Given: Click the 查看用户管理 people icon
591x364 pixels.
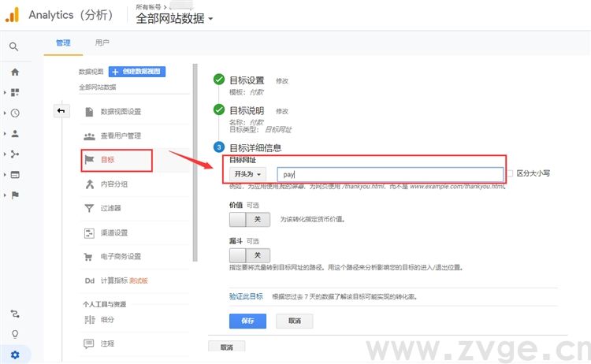Looking at the screenshot, I should pyautogui.click(x=89, y=136).
